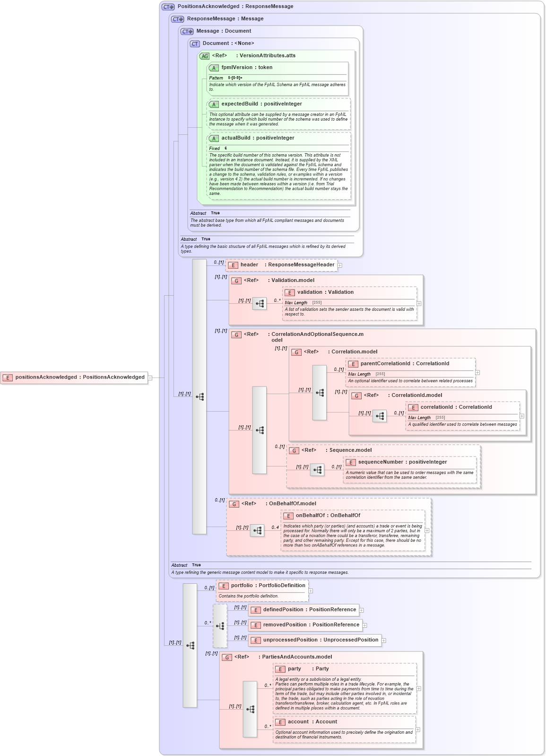Image resolution: width=546 pixels, height=756 pixels.
Task: Click the element icon of correlationId
Action: click(x=413, y=408)
